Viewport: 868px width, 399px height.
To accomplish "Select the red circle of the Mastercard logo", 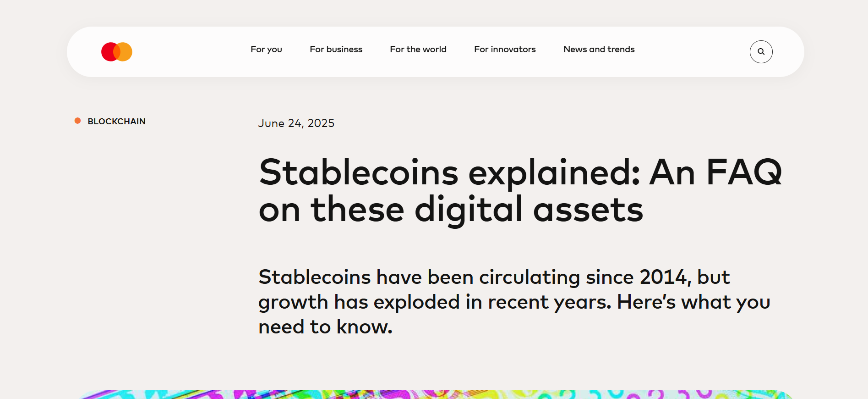I will [110, 51].
